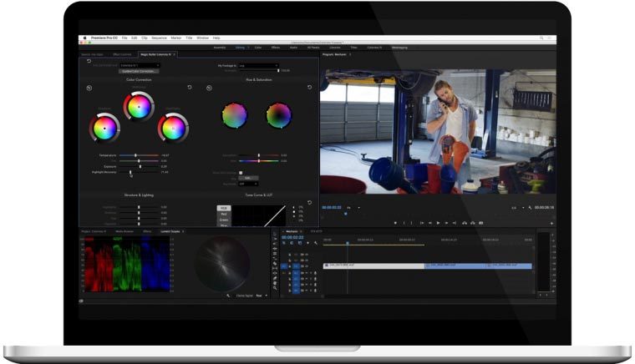Open macOS Spotlight search icon
Screen dimensions: 635x364
[541, 38]
